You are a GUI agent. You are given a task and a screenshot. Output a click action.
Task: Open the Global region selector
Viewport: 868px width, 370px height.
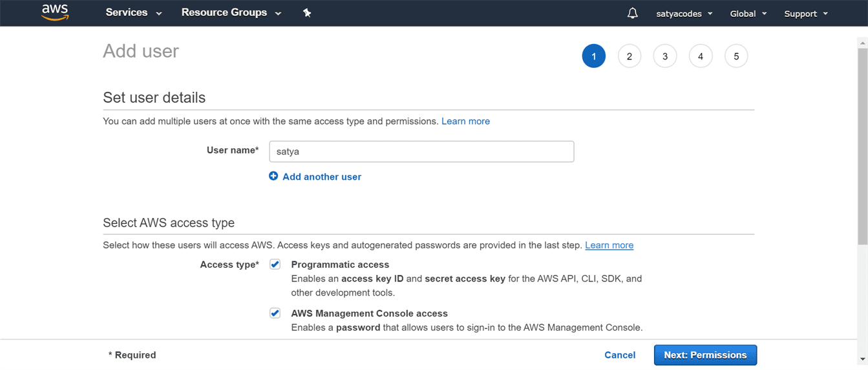pyautogui.click(x=748, y=14)
